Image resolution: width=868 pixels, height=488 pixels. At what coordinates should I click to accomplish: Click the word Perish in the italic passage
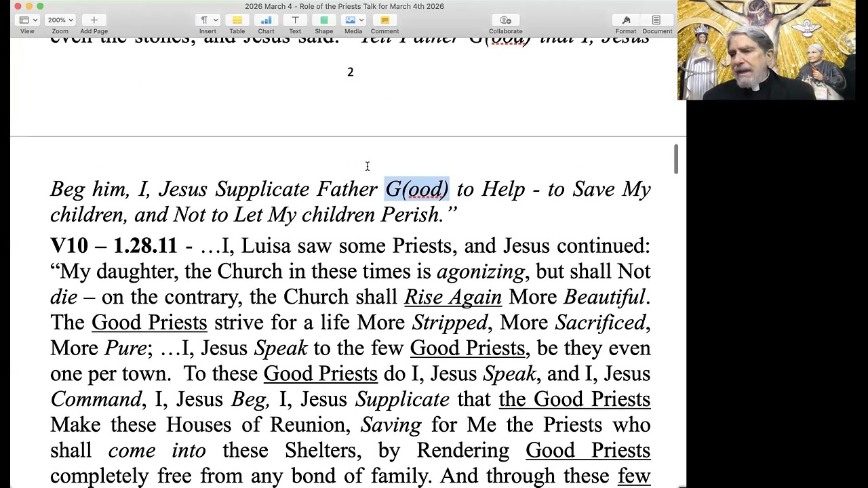pos(411,215)
